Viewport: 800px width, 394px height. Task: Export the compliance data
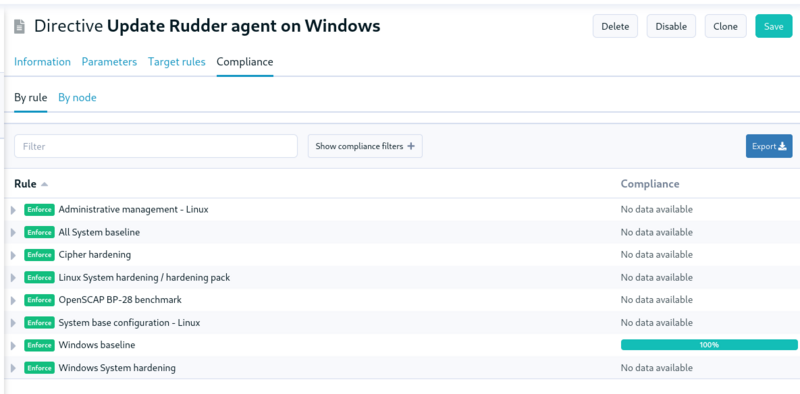769,146
